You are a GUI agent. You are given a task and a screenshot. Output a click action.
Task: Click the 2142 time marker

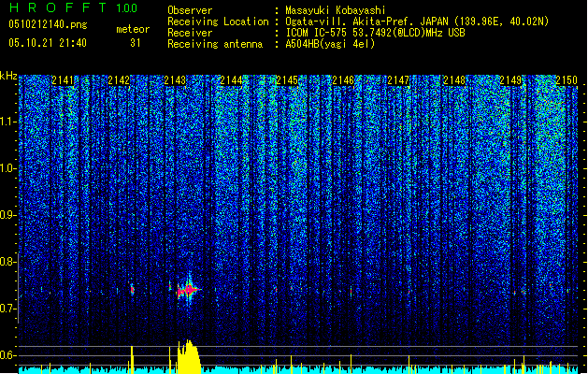pyautogui.click(x=119, y=80)
